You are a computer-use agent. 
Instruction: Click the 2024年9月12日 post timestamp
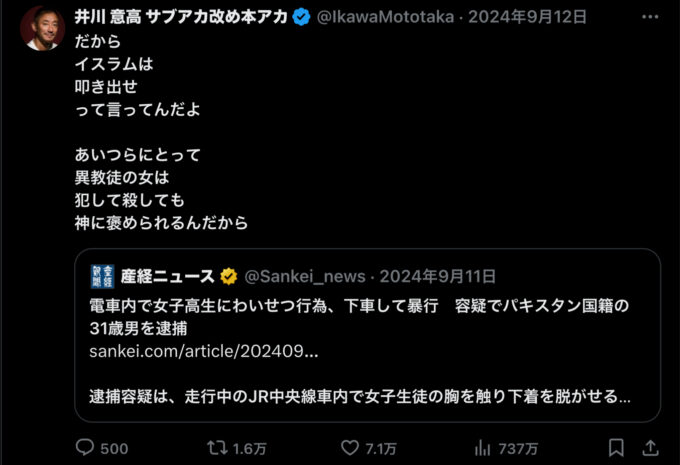(527, 17)
